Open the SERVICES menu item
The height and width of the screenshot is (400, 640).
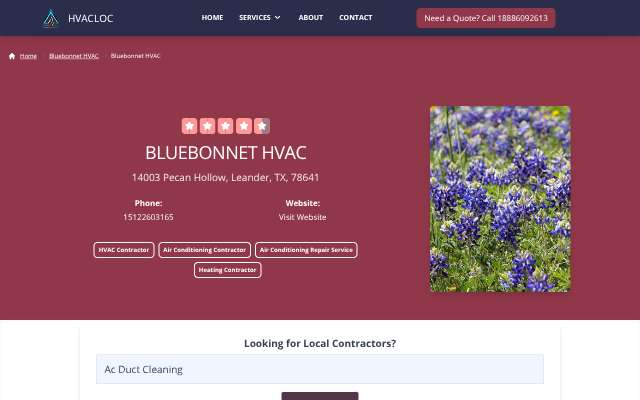tap(255, 18)
